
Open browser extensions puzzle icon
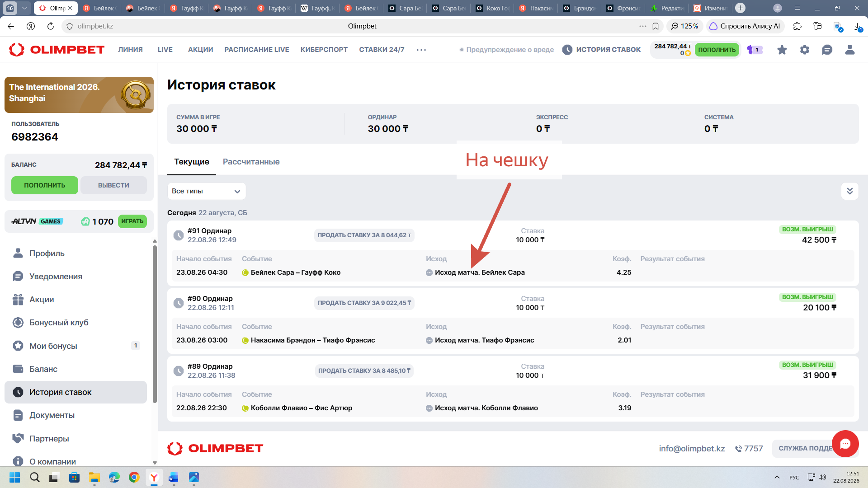pyautogui.click(x=797, y=26)
